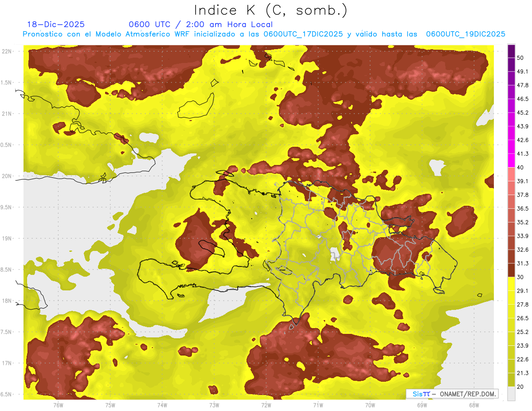Click the colorbar label '32.6'

pyautogui.click(x=522, y=250)
